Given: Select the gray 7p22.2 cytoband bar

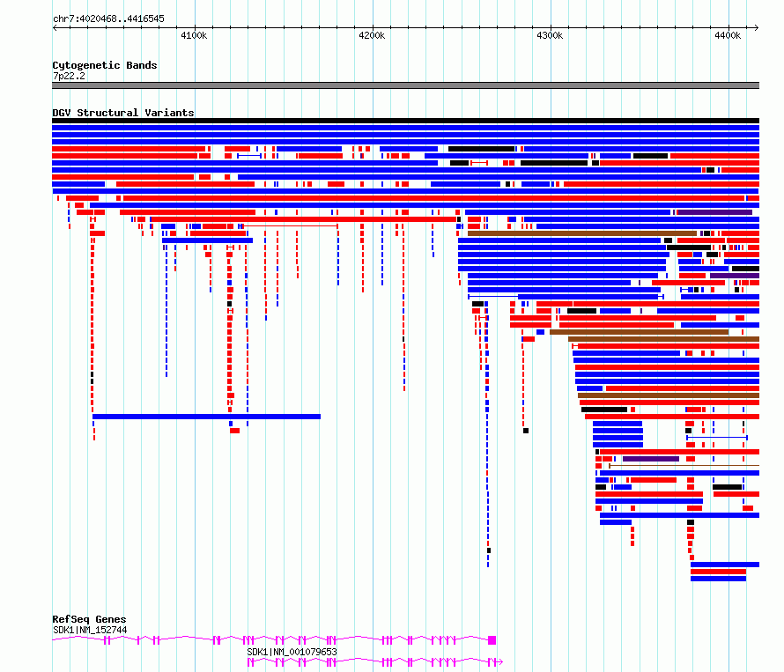Looking at the screenshot, I should 405,85.
